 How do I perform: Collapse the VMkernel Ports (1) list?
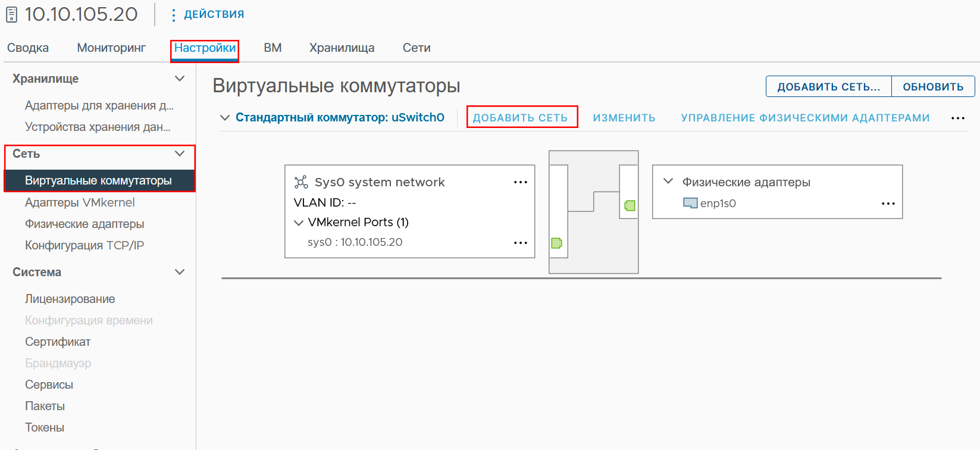click(299, 223)
